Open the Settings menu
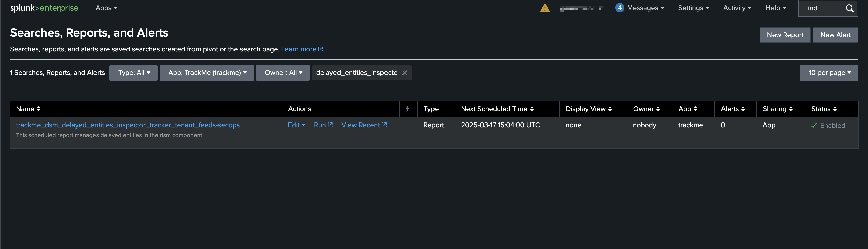Image resolution: width=868 pixels, height=249 pixels. coord(693,8)
